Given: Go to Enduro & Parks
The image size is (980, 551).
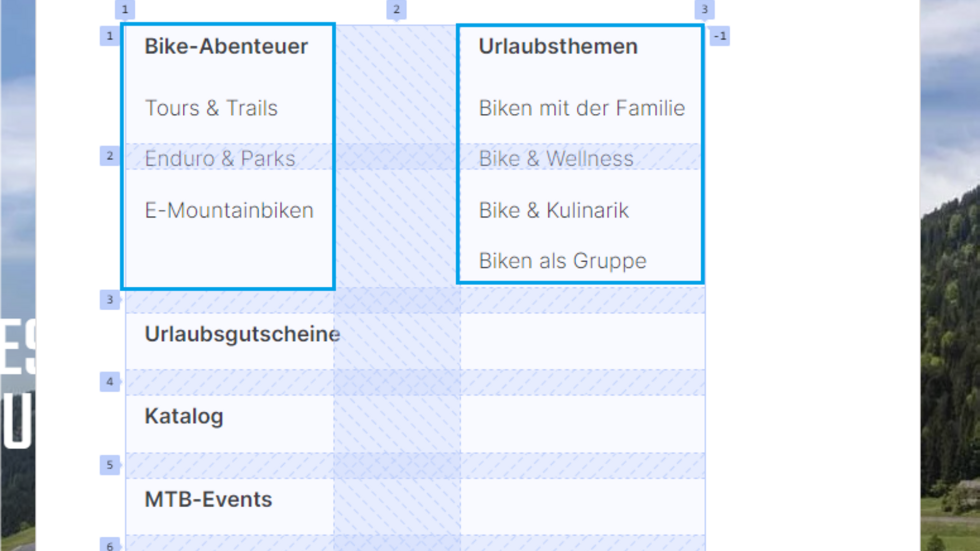Looking at the screenshot, I should click(220, 159).
